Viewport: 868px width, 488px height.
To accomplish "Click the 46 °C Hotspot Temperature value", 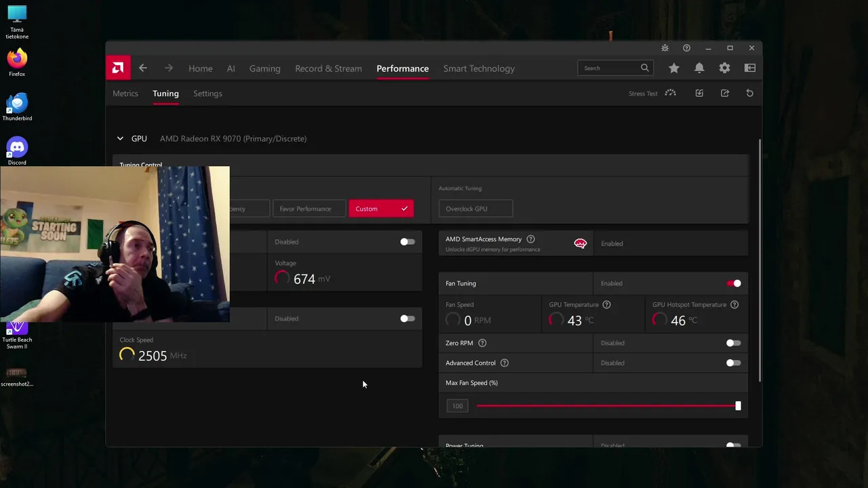I will [684, 321].
